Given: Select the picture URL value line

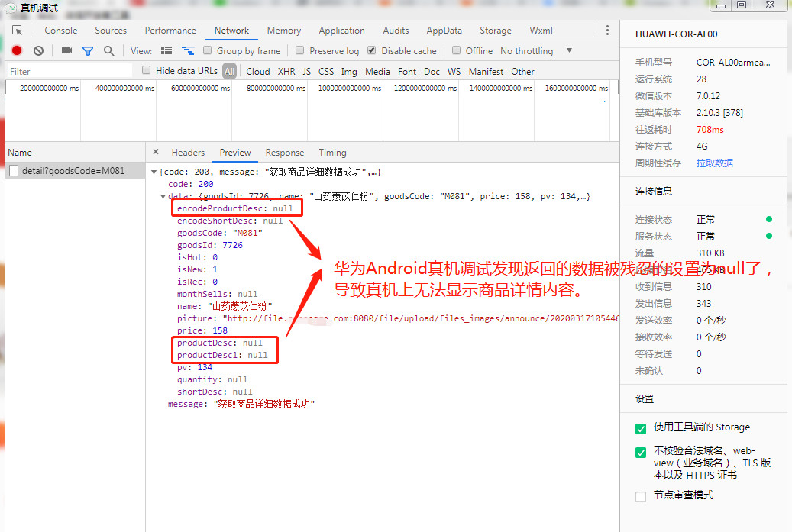Looking at the screenshot, I should click(x=398, y=318).
